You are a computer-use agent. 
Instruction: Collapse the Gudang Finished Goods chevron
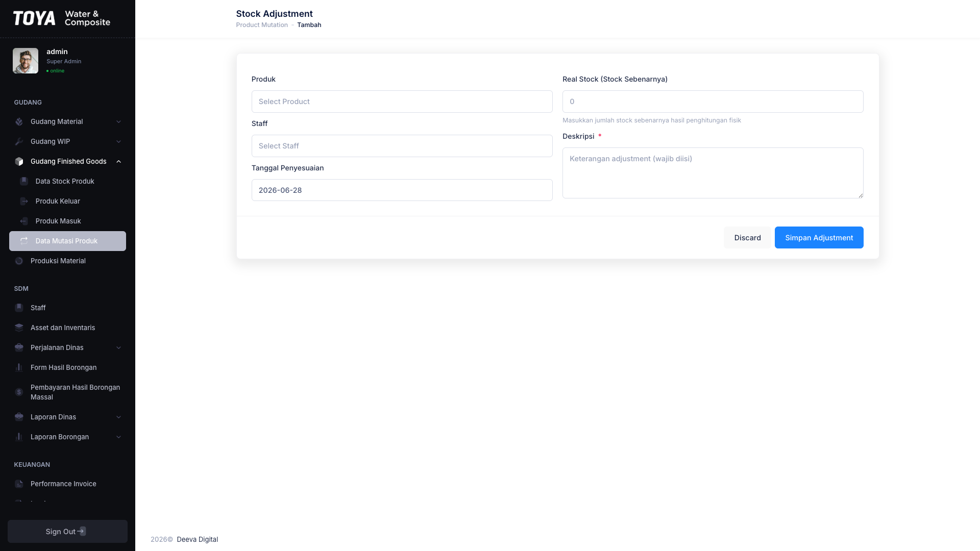coord(118,161)
